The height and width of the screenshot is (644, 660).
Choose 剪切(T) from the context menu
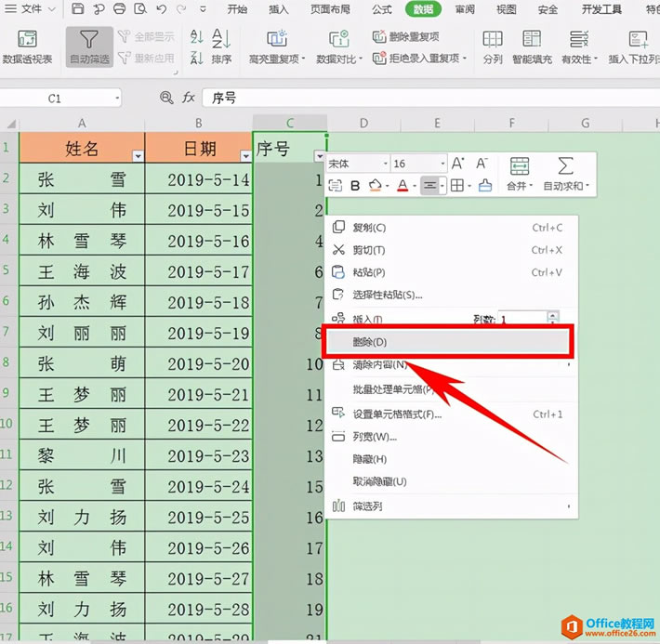click(452, 250)
